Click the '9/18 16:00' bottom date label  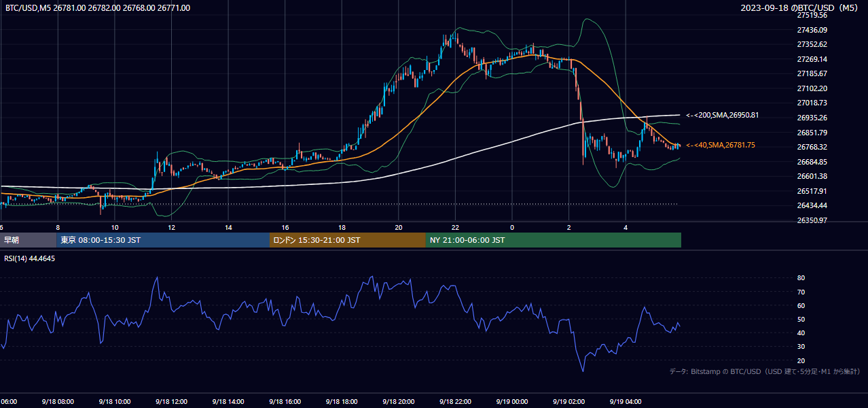[x=285, y=401]
